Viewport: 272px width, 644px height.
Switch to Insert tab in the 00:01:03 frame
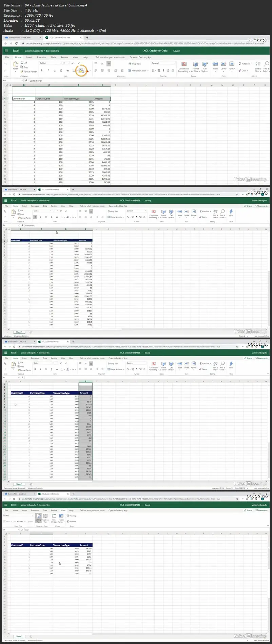(25, 206)
